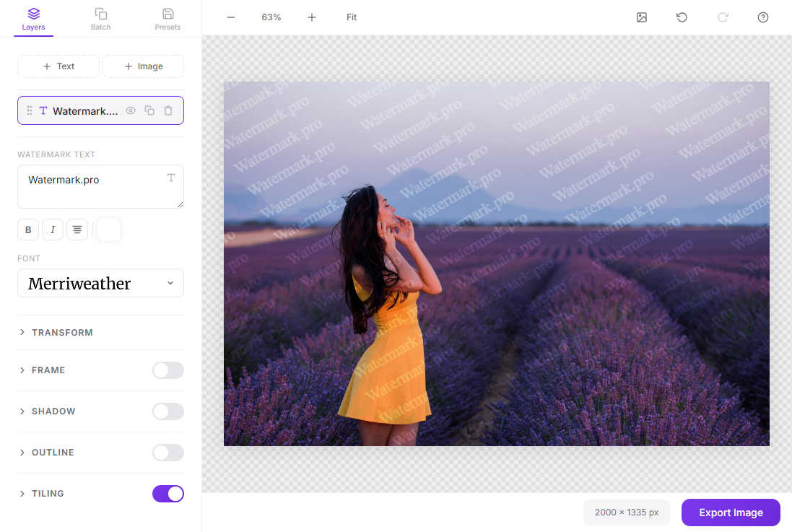This screenshot has width=792, height=532.
Task: Apply italic styling to the watermark
Action: point(53,230)
